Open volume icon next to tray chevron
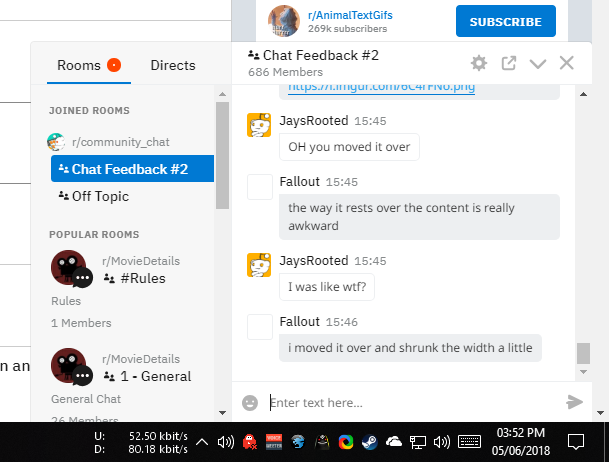Viewport: 609px width, 462px height. (x=226, y=442)
